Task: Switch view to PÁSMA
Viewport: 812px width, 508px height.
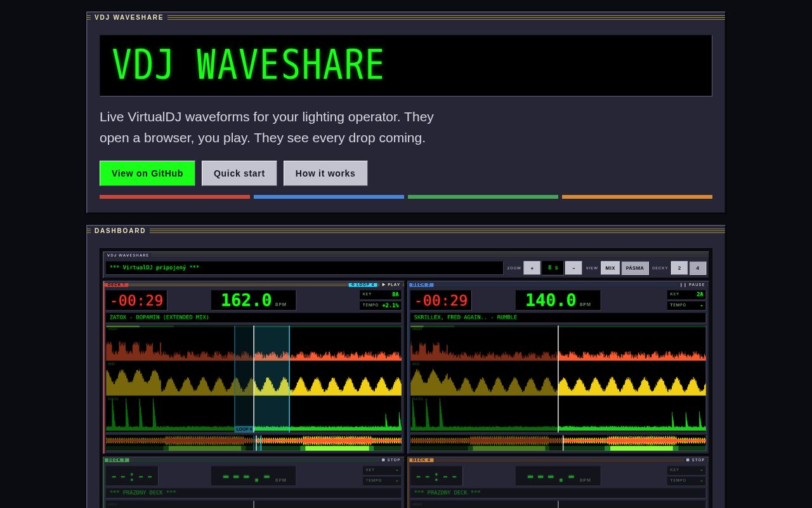Action: (x=635, y=268)
